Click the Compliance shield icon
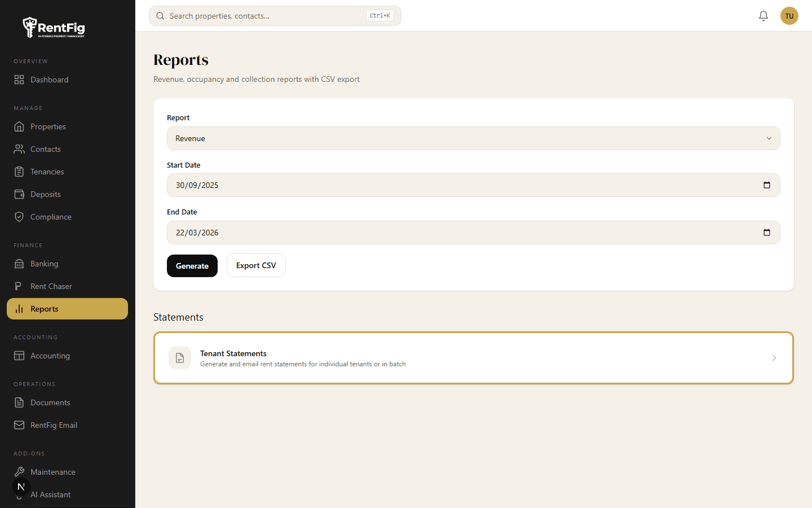This screenshot has width=812, height=508. coord(19,217)
